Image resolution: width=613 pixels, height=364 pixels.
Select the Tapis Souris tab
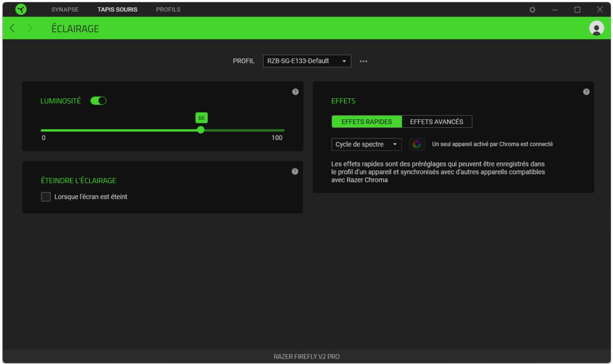point(117,10)
